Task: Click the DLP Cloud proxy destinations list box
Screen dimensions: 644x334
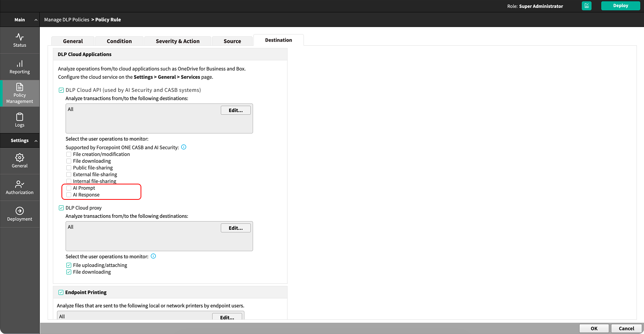Action: pyautogui.click(x=159, y=236)
